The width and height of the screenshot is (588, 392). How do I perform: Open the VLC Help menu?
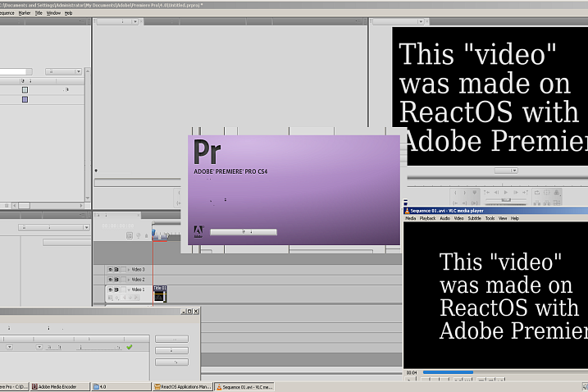515,218
